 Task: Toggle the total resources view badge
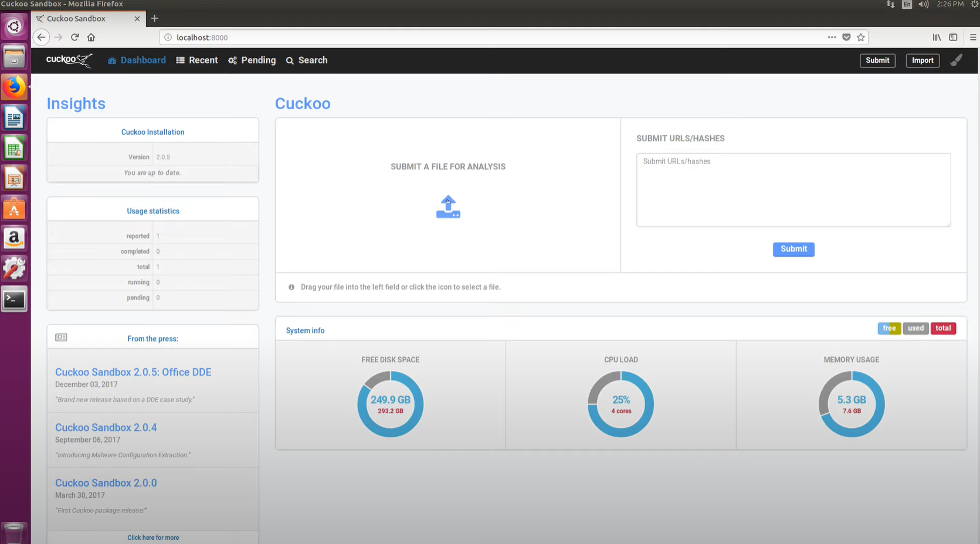coord(943,328)
